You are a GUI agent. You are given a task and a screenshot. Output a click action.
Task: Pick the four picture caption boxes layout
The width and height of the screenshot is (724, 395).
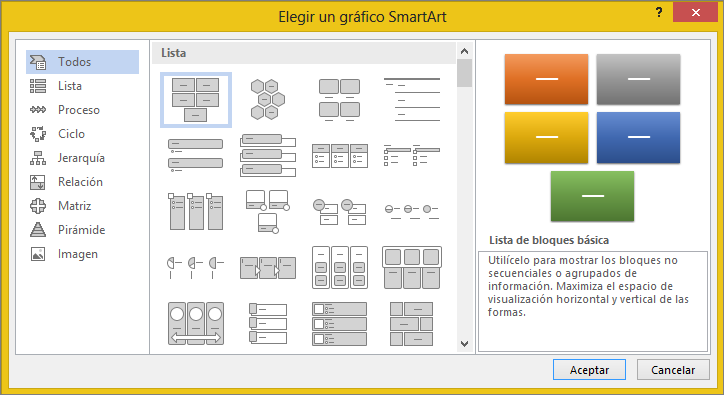[x=340, y=100]
